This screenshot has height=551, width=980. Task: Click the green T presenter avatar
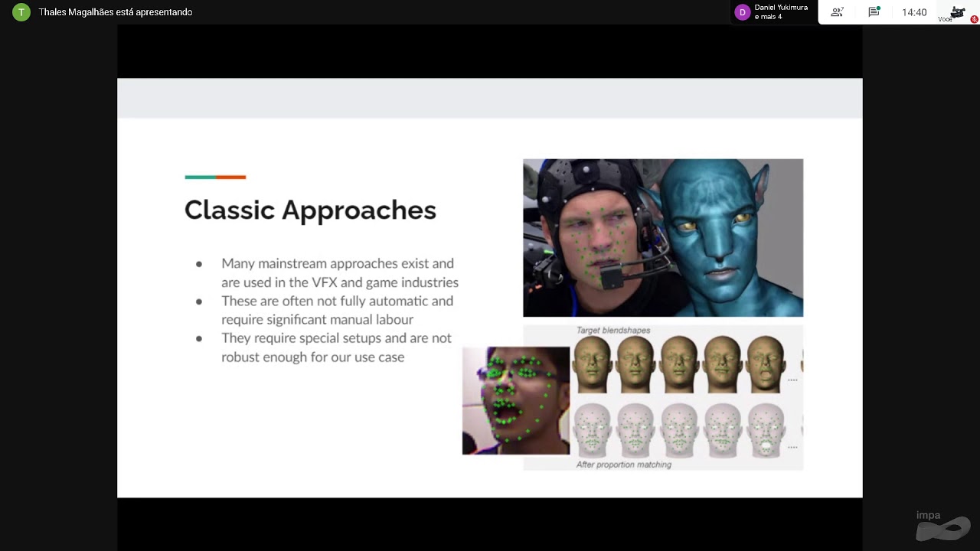point(21,12)
